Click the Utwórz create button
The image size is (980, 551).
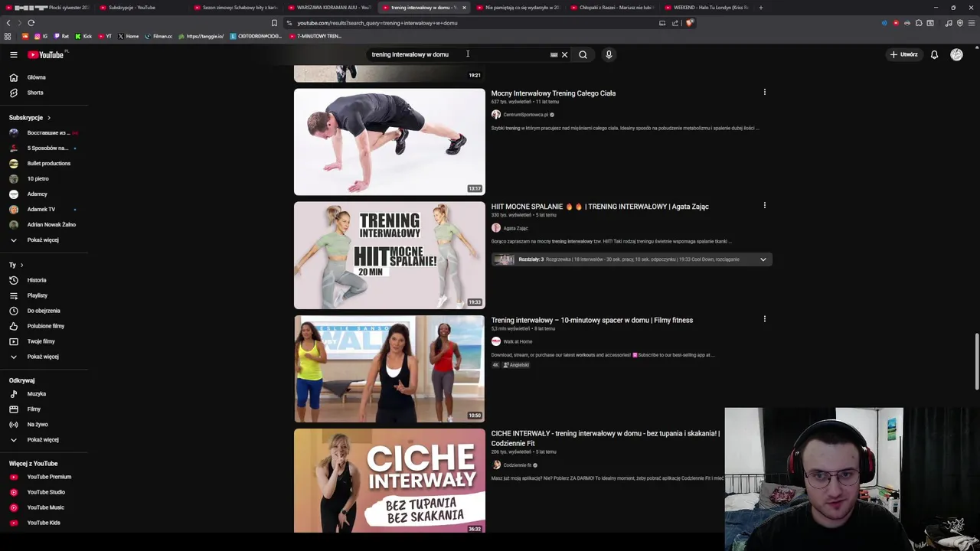pyautogui.click(x=904, y=54)
